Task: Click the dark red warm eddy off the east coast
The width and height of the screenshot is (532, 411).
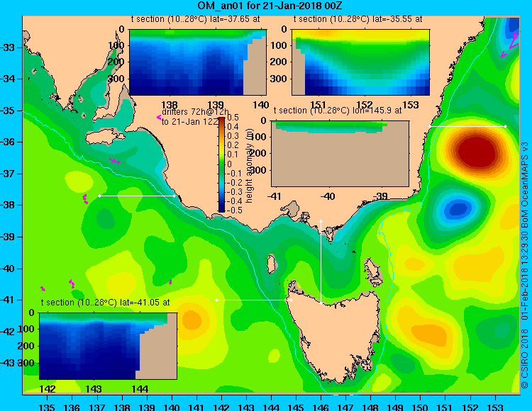Action: [x=477, y=151]
